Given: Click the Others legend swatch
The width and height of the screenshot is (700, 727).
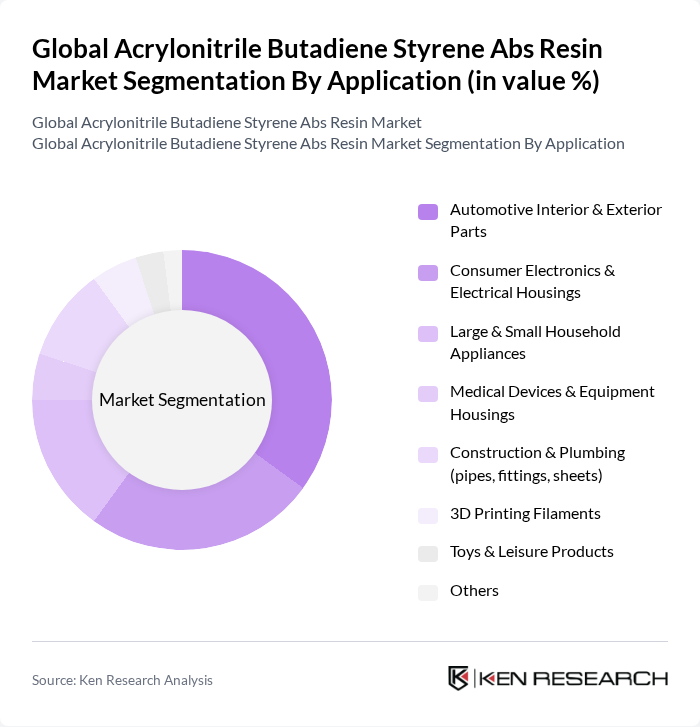Looking at the screenshot, I should pyautogui.click(x=428, y=593).
